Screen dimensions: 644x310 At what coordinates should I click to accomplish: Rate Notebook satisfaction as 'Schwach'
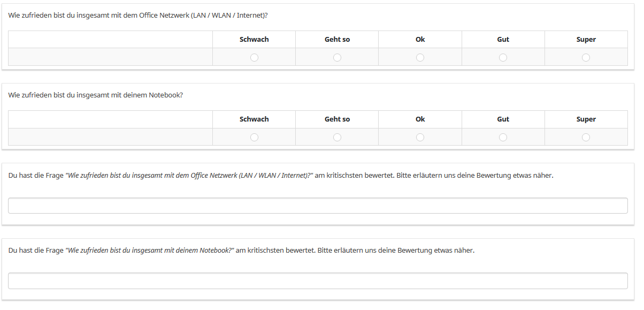tap(254, 137)
